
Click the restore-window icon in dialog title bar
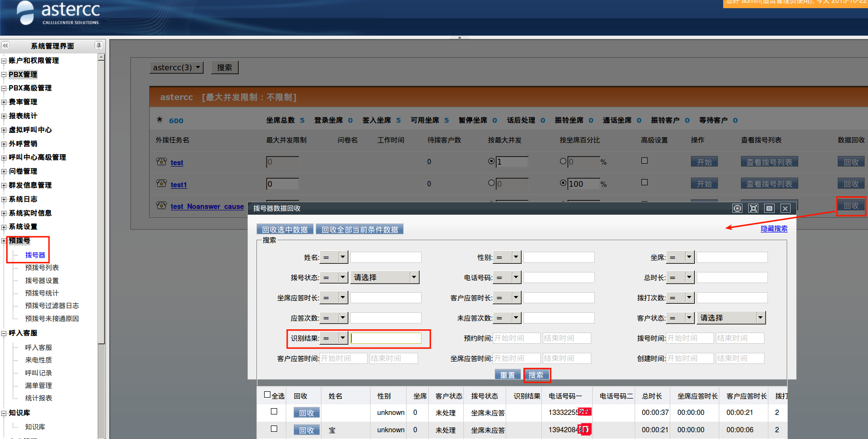(x=769, y=208)
